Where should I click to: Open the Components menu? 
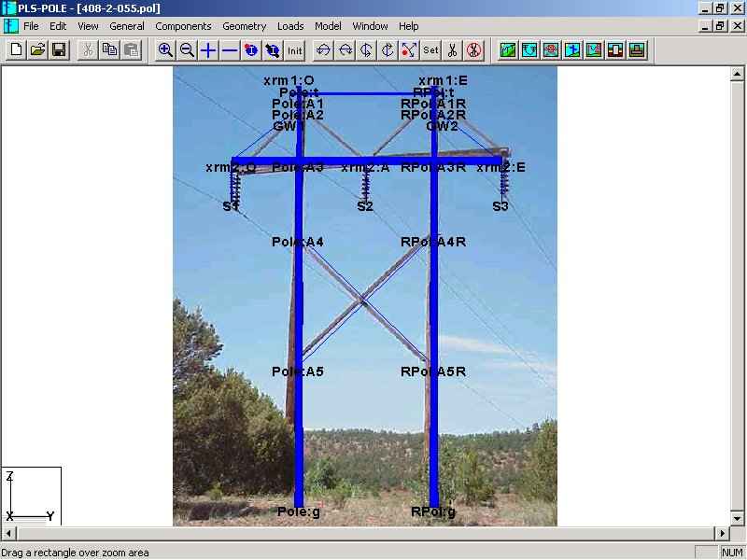(x=183, y=26)
